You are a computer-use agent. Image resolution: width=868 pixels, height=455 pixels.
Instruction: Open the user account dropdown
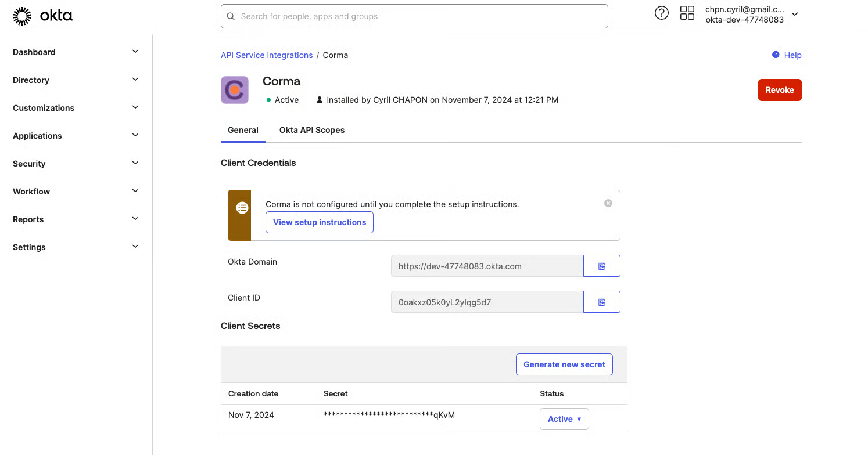795,15
